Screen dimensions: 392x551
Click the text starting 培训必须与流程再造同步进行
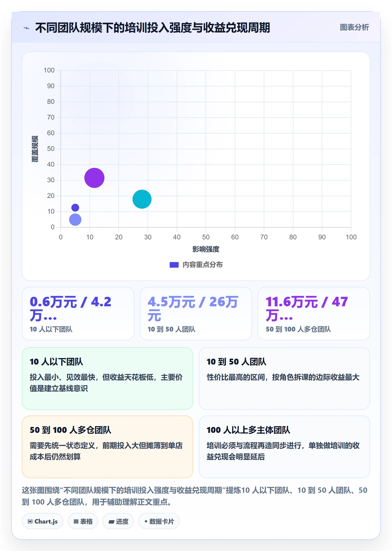click(283, 451)
